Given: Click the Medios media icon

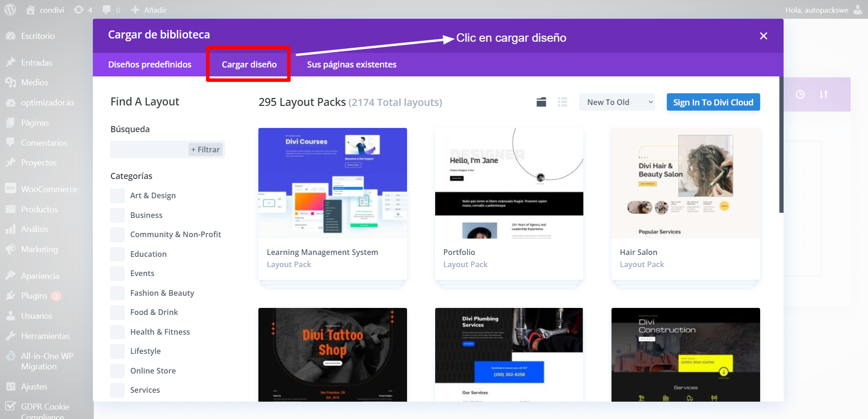Looking at the screenshot, I should 10,82.
